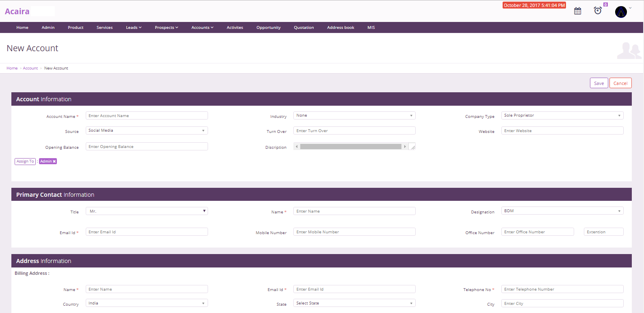
Task: Open the Accounts menu in navbar
Action: [x=202, y=28]
